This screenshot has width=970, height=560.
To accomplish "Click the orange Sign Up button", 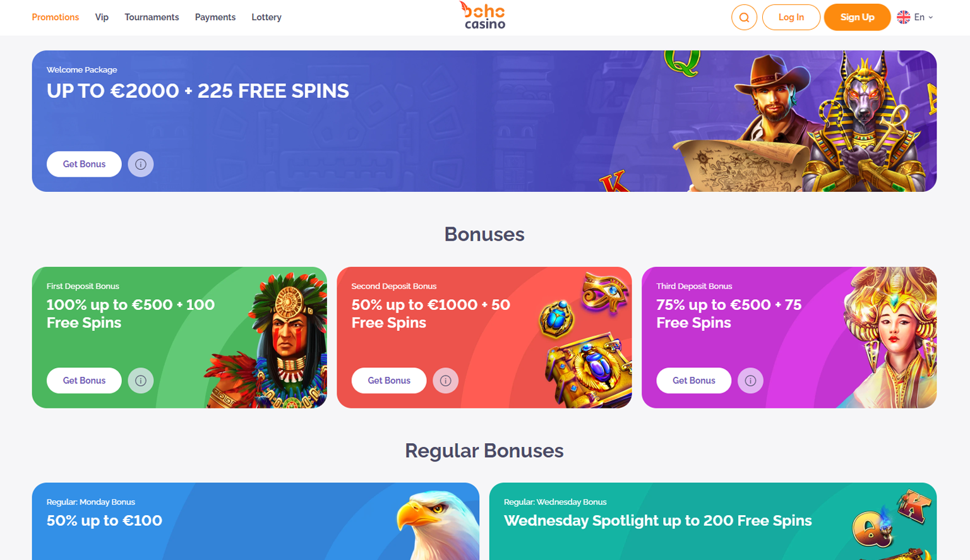I will point(857,17).
